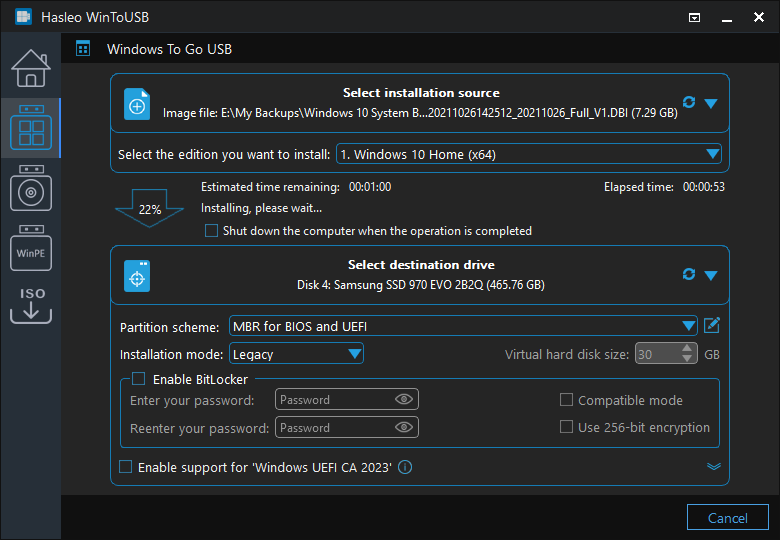Reveal the Reenter your password field text
The height and width of the screenshot is (540, 780).
tap(404, 427)
